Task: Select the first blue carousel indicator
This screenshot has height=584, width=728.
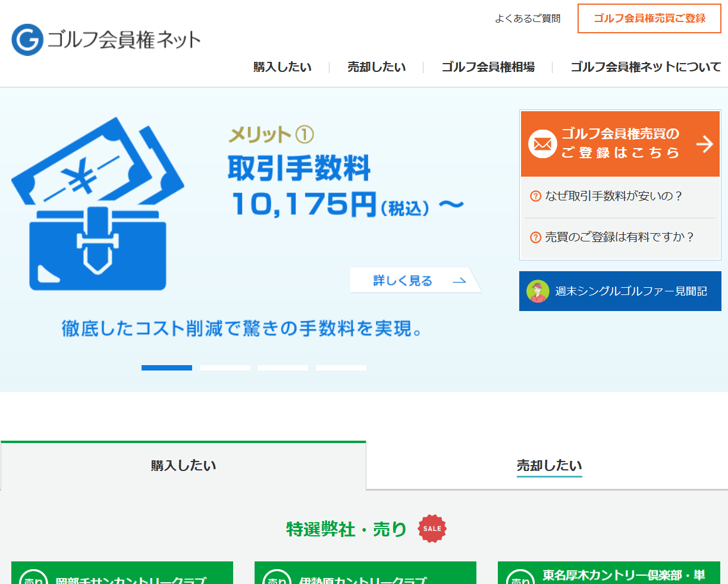Action: 167,368
